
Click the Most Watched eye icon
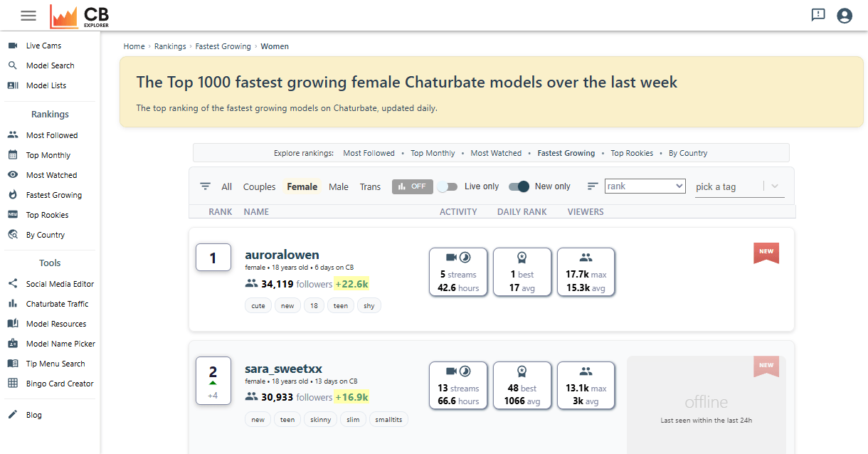pos(12,175)
